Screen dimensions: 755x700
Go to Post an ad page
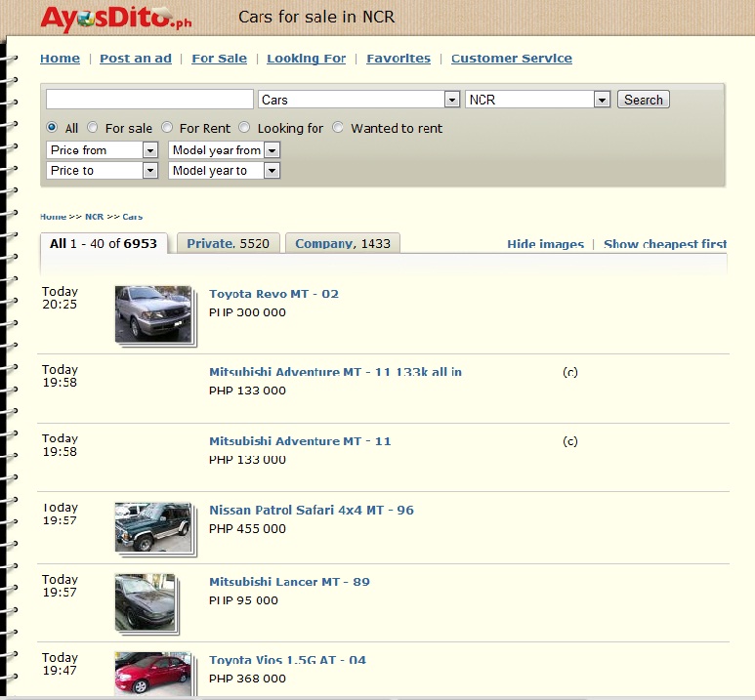click(x=136, y=59)
